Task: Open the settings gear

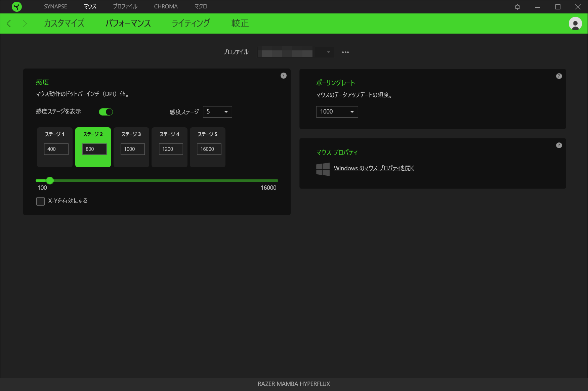Action: tap(517, 7)
